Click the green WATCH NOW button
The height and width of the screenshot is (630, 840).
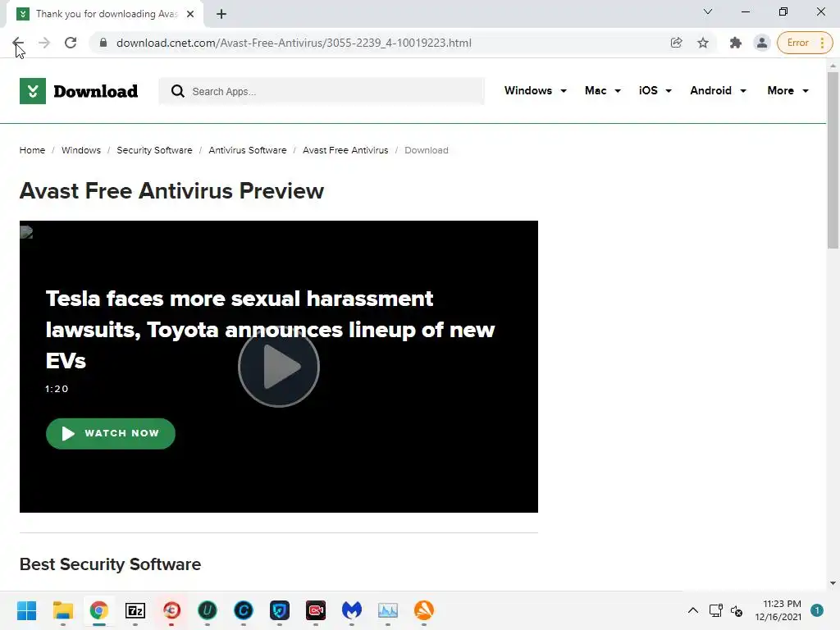point(111,433)
